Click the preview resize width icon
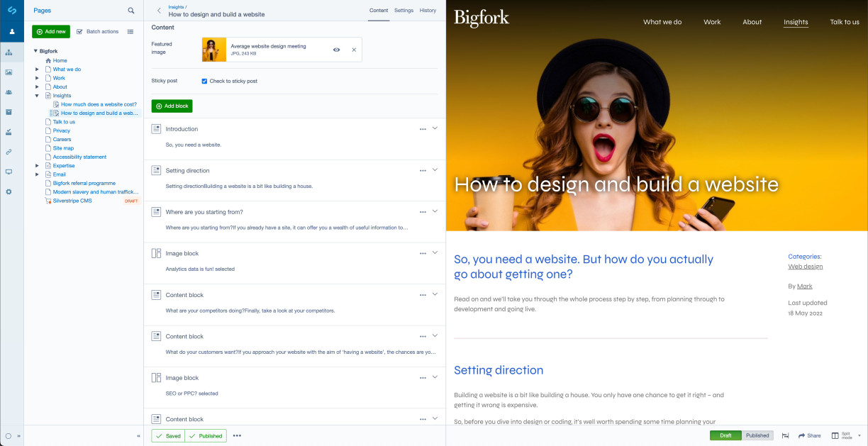 785,435
